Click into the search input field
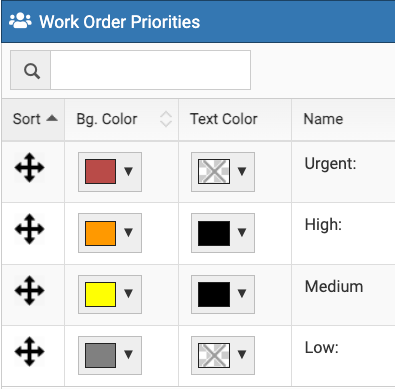 150,70
